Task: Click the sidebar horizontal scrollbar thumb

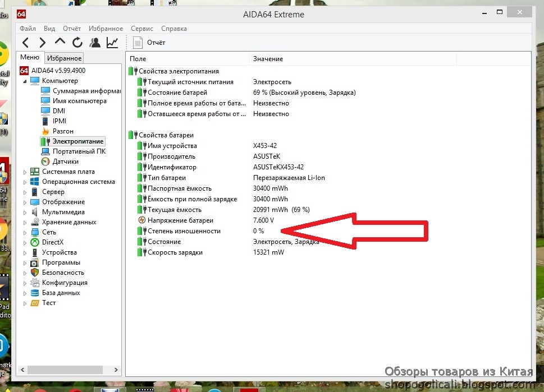Action: 65,370
